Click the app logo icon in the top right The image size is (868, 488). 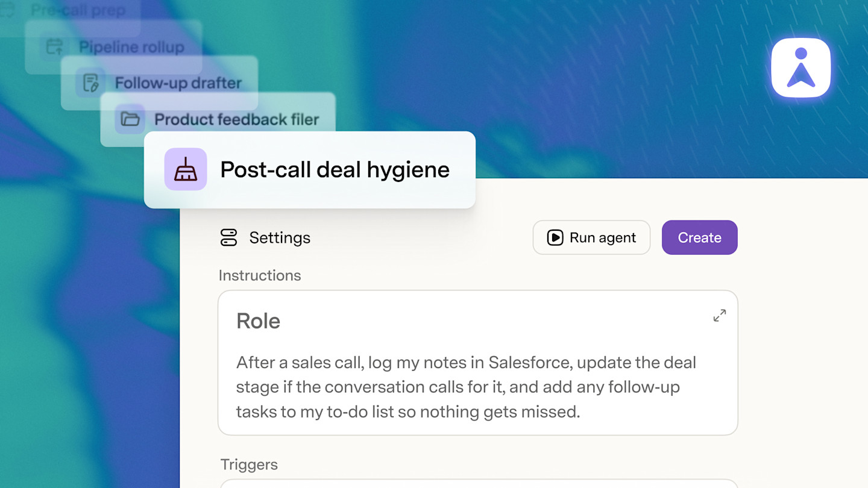[801, 68]
